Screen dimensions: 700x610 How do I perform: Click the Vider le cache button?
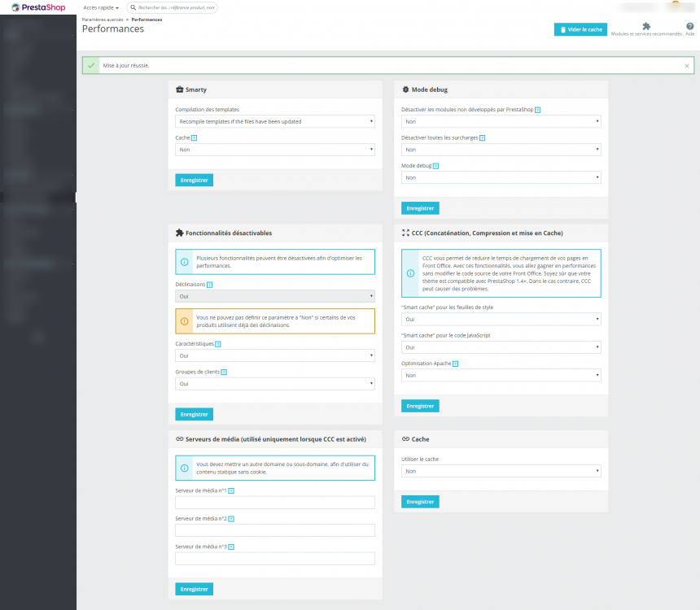coord(580,29)
